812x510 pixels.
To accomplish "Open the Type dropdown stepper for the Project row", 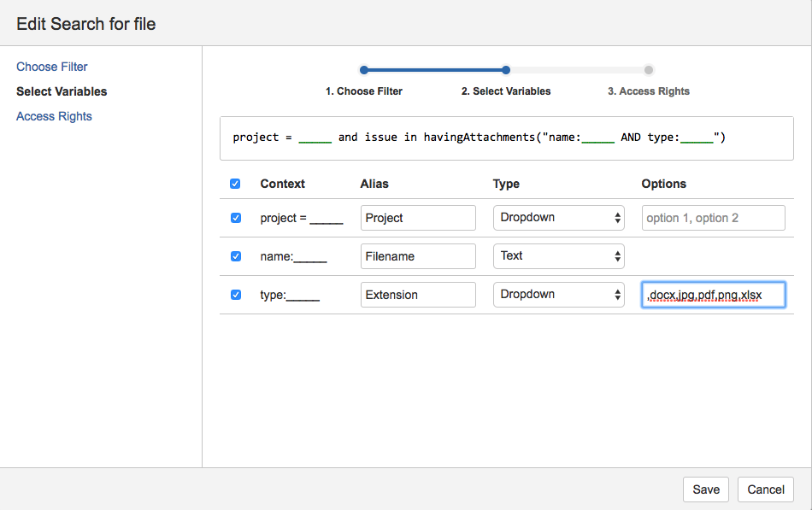I will (616, 218).
